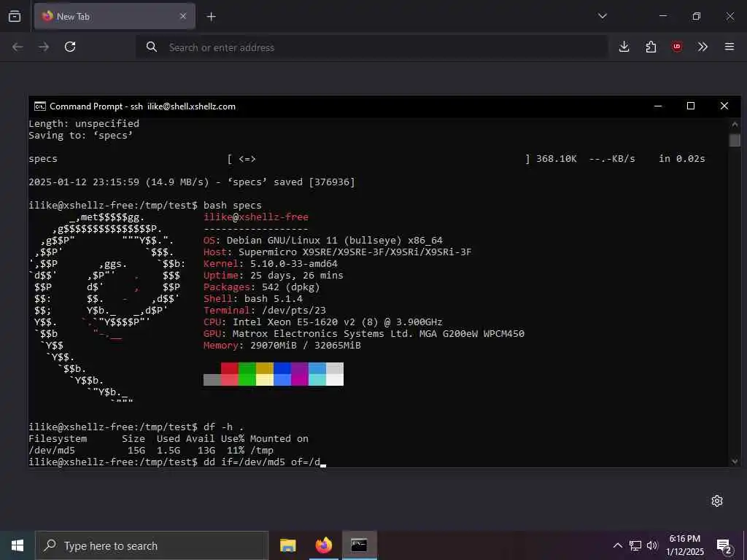Close the Command Prompt ssh window
Image resolution: width=747 pixels, height=560 pixels.
point(724,106)
